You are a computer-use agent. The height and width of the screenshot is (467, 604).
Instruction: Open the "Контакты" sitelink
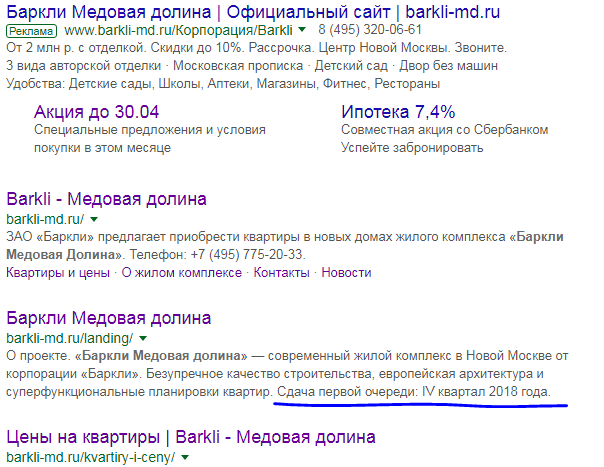[x=282, y=273]
